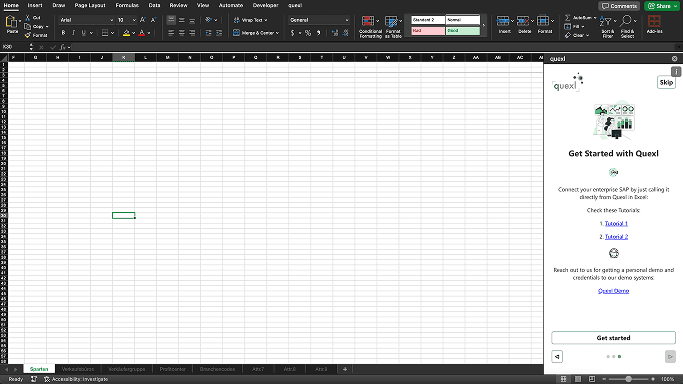The image size is (683, 384).
Task: Click the Name Box cell reference field
Action: tap(14, 47)
